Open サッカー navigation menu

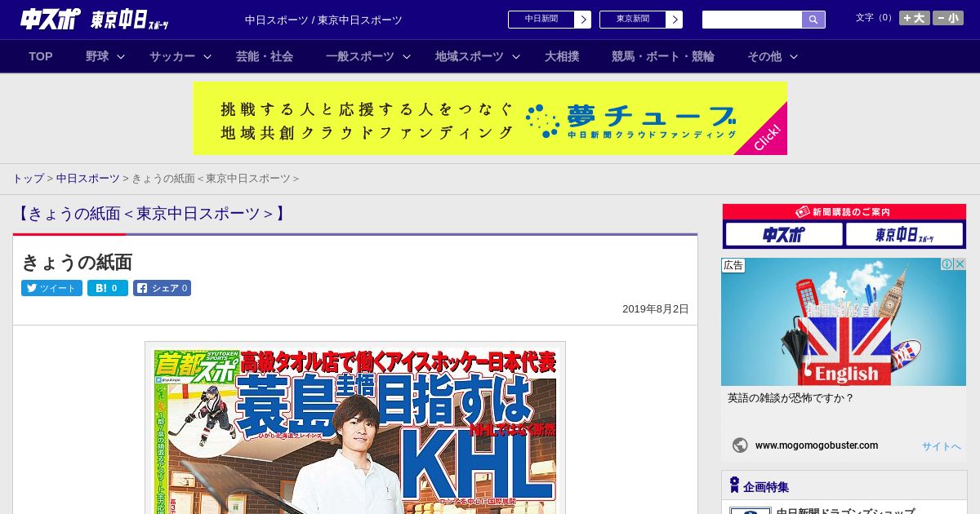(172, 56)
